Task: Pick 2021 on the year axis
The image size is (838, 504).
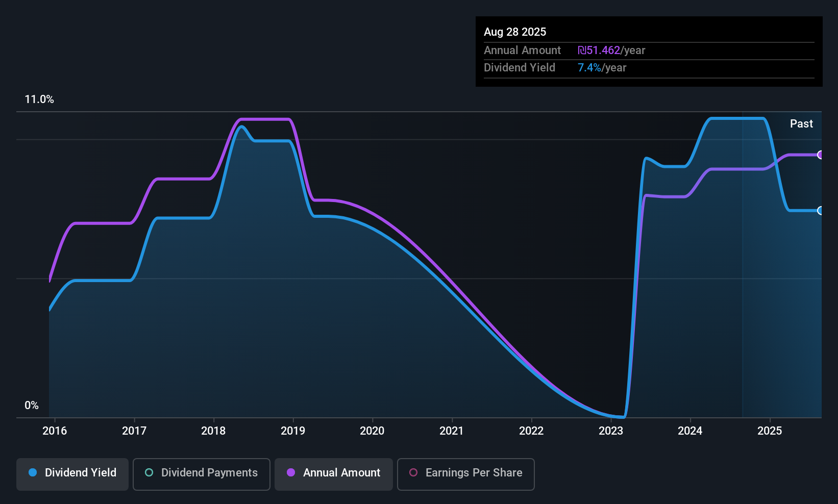Action: coord(452,431)
